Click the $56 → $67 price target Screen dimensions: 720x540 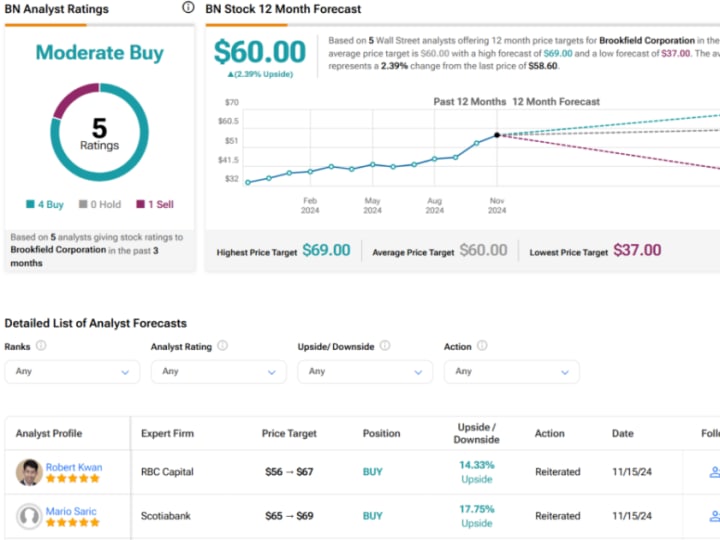click(289, 472)
